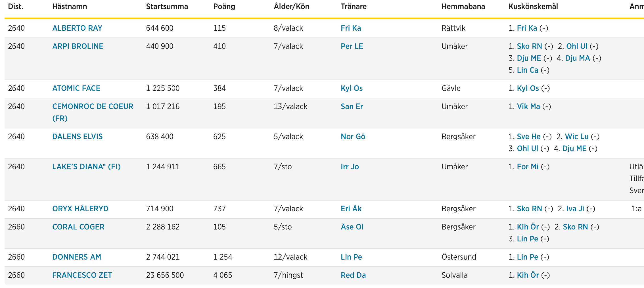
Task: Select the ATOMIC FACE horse name
Action: pyautogui.click(x=76, y=88)
